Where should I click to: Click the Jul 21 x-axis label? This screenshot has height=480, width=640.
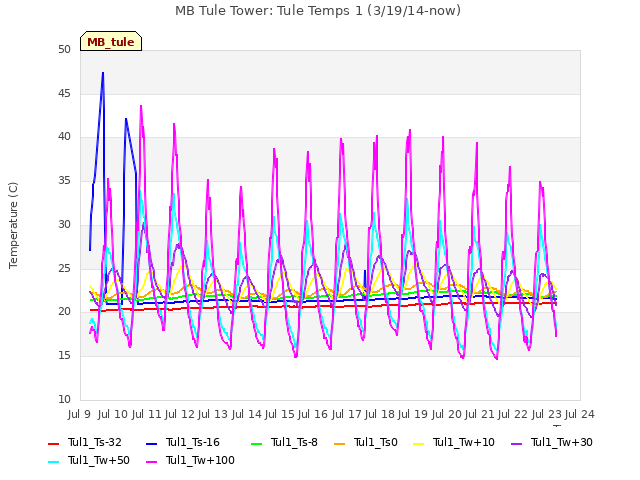pos(480,414)
